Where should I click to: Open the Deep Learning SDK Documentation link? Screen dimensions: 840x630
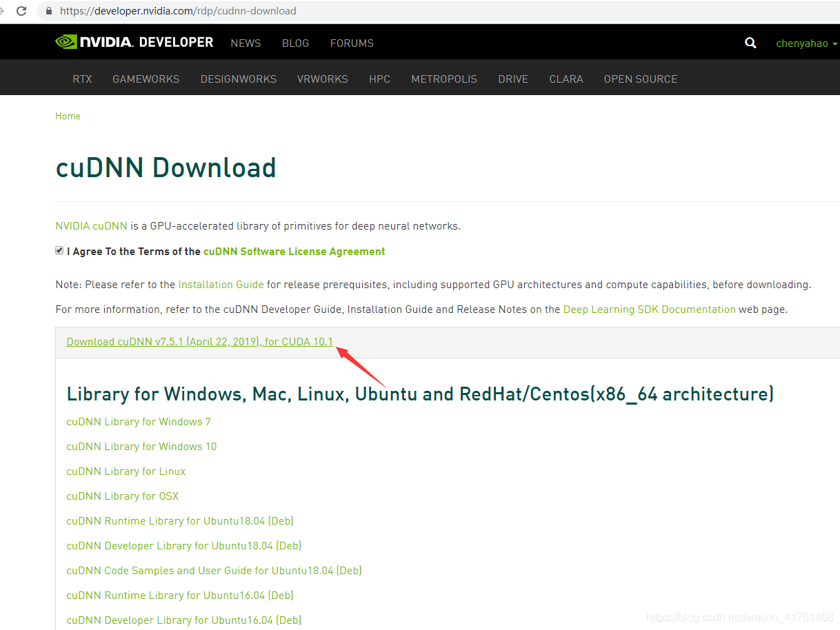point(650,309)
